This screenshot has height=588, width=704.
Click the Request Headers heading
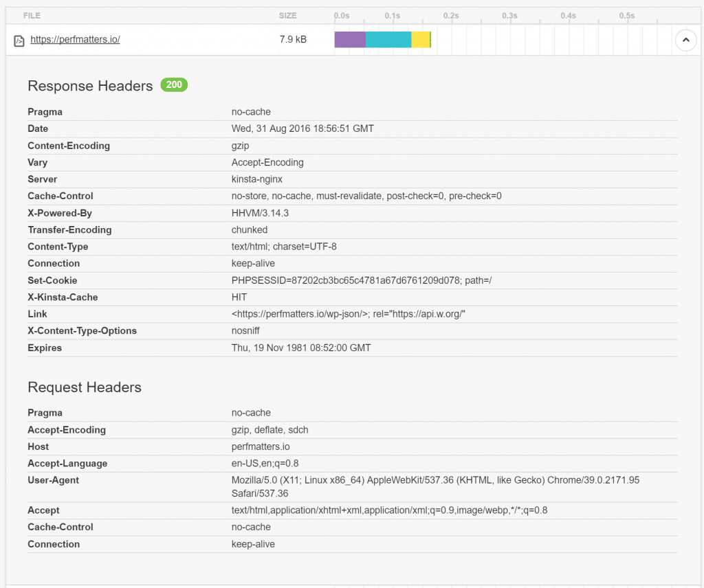click(85, 387)
